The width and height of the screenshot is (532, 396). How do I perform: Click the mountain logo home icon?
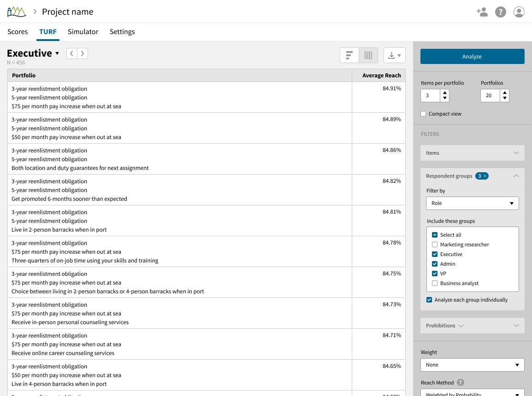(x=16, y=12)
